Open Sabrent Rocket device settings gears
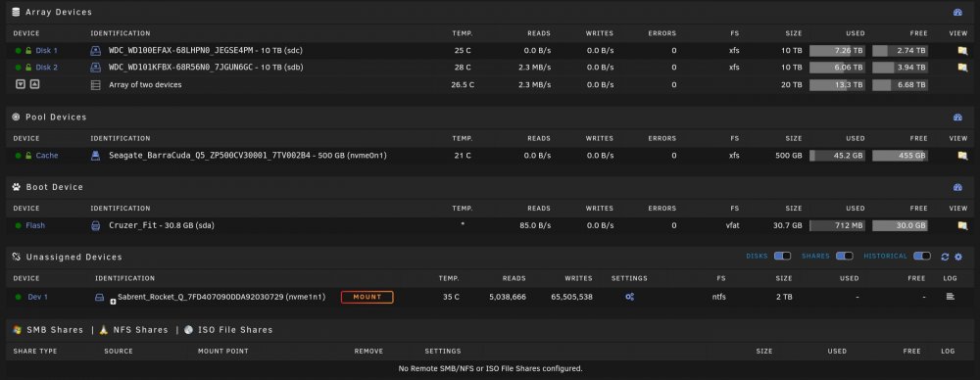Image resolution: width=980 pixels, height=380 pixels. click(x=629, y=297)
